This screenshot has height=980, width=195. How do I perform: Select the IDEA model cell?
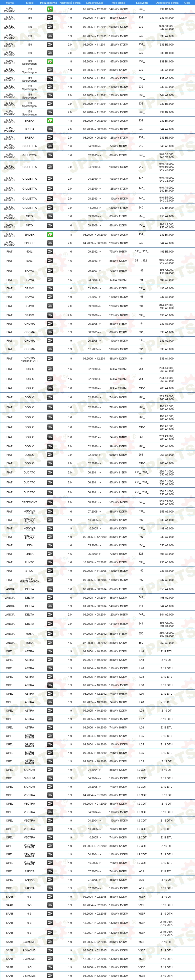pos(29,546)
